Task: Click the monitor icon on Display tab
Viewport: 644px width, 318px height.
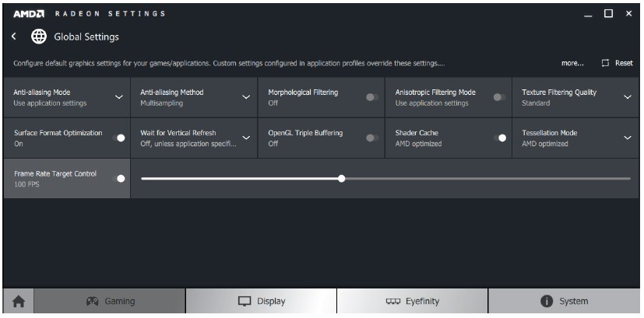Action: 245,301
